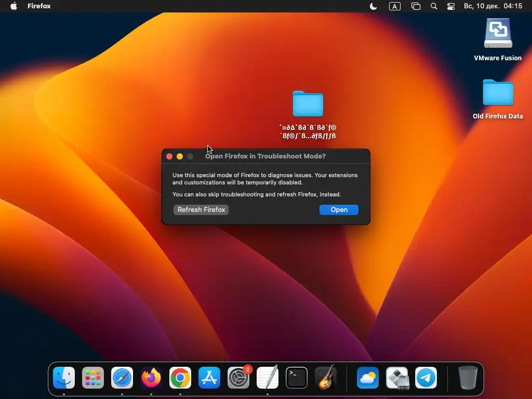Image resolution: width=532 pixels, height=399 pixels.
Task: Open Launchpad in the Dock
Action: coord(93,378)
